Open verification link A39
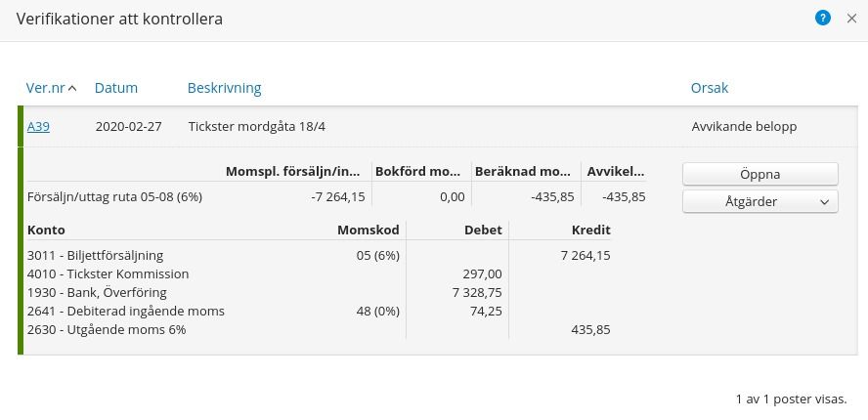Viewport: 868px width, 420px height. (38, 126)
